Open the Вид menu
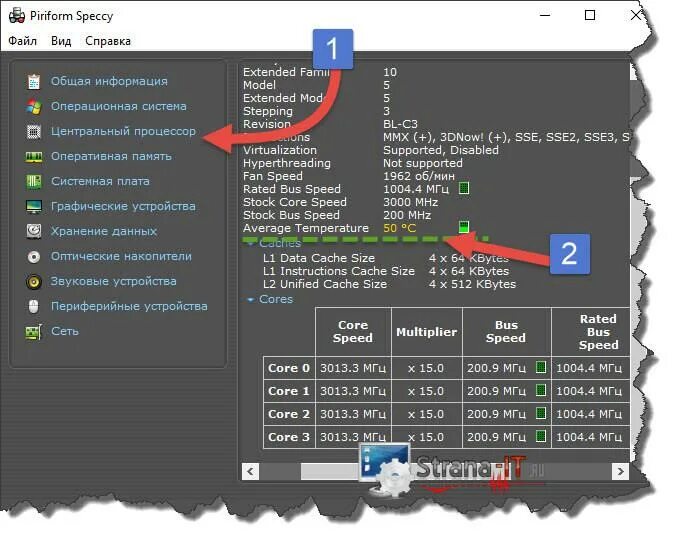 pos(61,41)
